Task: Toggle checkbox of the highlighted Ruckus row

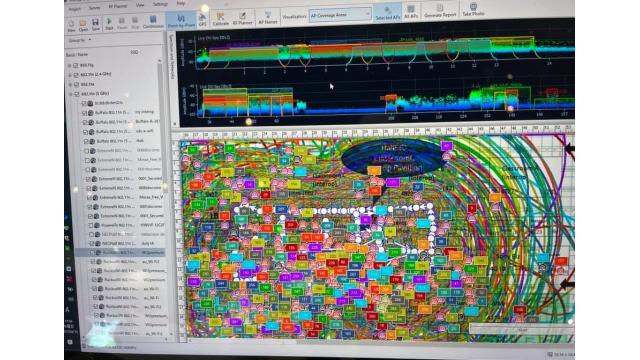Action: tap(92, 253)
